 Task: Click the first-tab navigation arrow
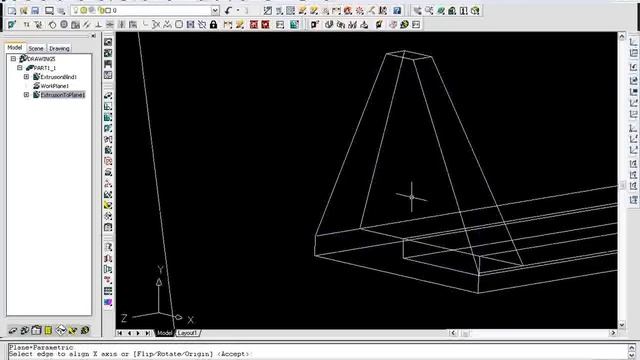tap(120, 333)
